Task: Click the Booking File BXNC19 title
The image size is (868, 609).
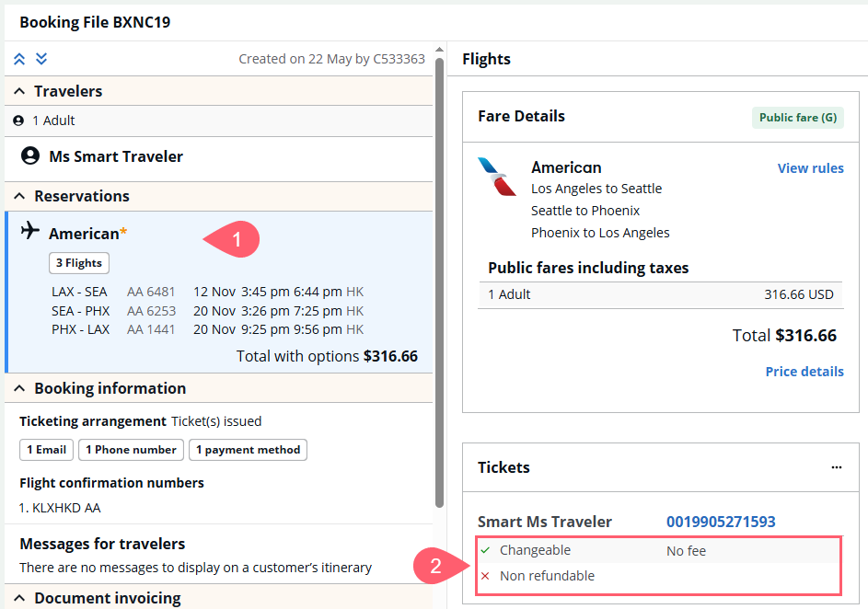Action: [95, 22]
